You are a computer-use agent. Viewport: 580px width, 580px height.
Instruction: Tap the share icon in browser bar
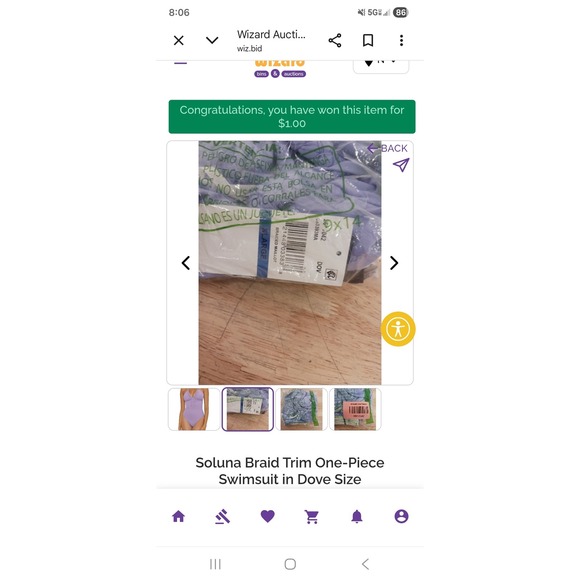pyautogui.click(x=335, y=40)
